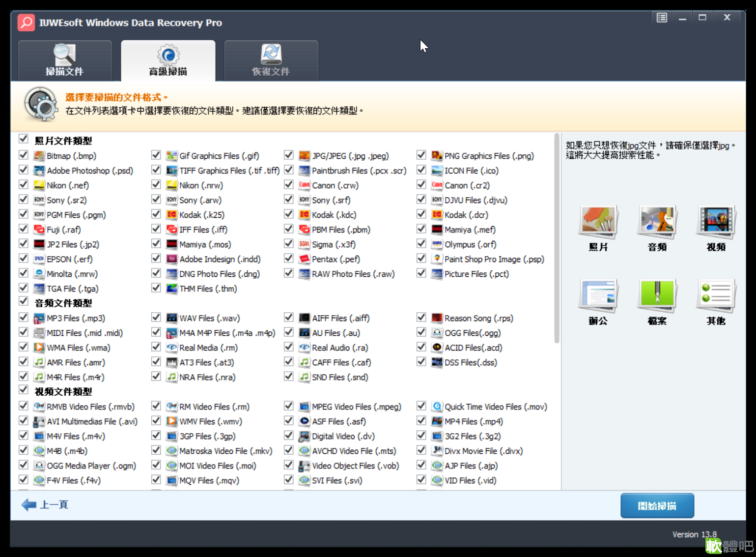Click the CAFF Files (.caf) label

[x=341, y=362]
